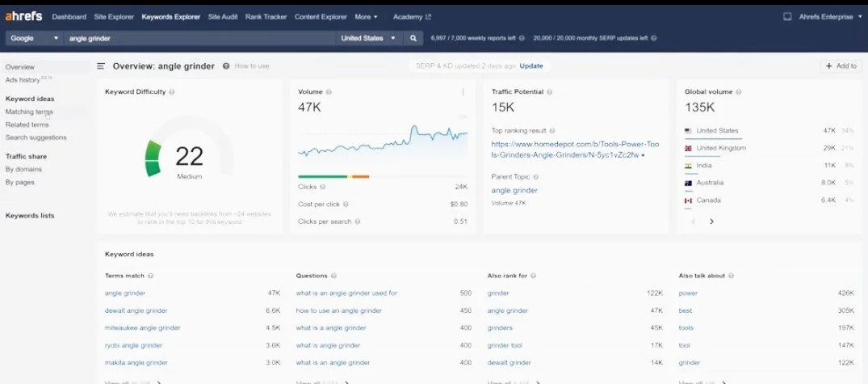Click 'milwaukee angle grinder' keyword
868x384 pixels.
pyautogui.click(x=142, y=328)
